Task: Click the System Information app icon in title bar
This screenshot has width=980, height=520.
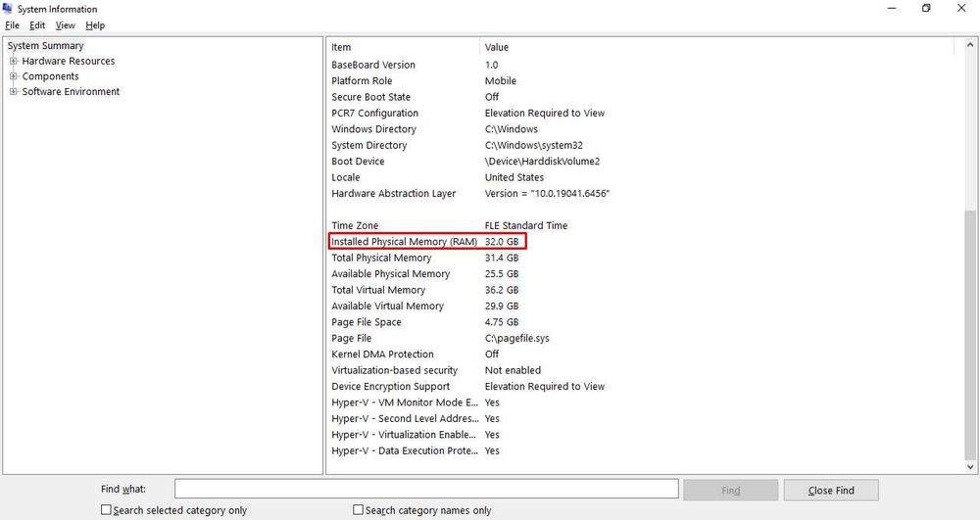Action: point(8,8)
